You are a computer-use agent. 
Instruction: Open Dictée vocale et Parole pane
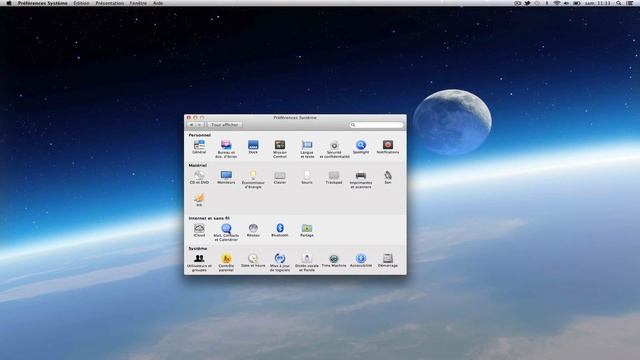pos(307,262)
